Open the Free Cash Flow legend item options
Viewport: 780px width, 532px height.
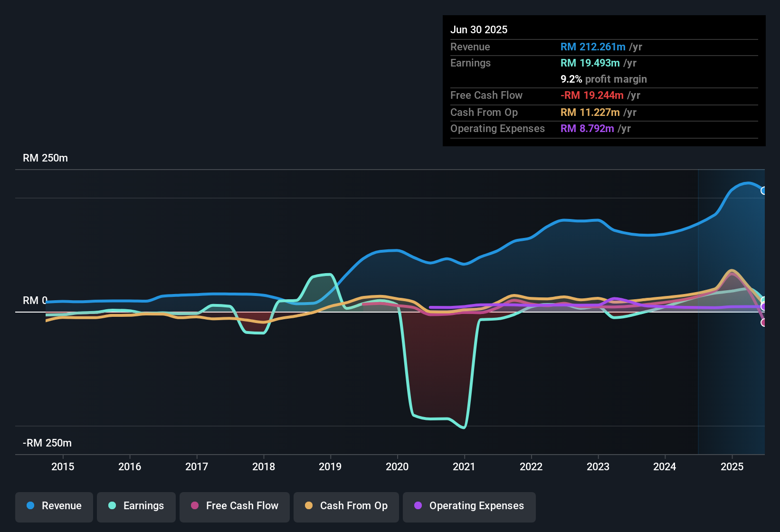[x=234, y=506]
